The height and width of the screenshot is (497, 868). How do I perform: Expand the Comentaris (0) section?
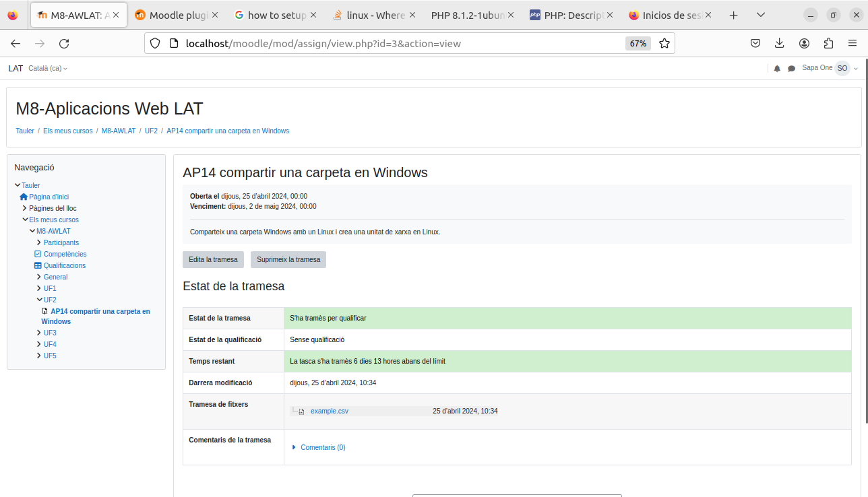pos(319,447)
